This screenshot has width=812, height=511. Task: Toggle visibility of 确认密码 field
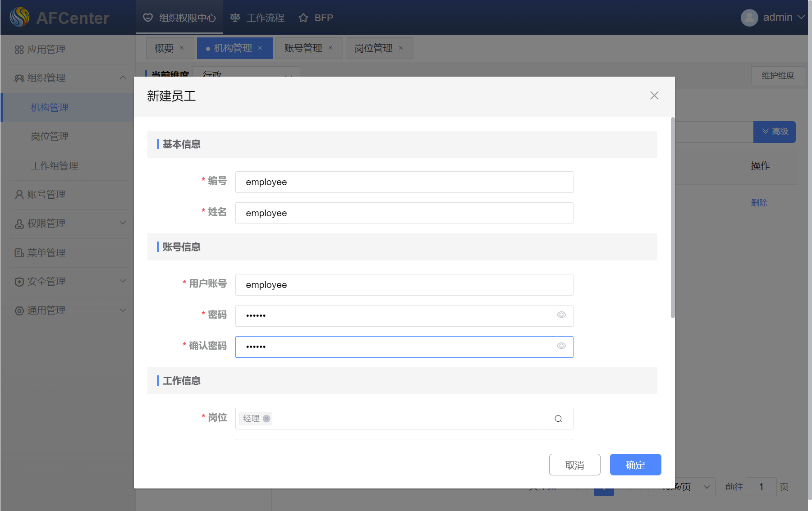[x=561, y=346]
